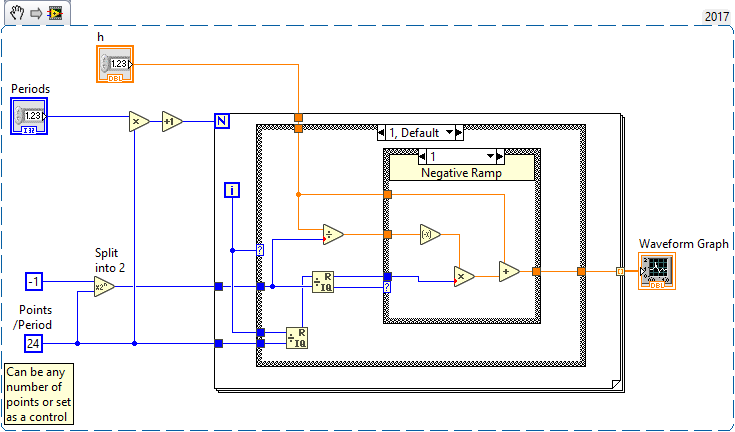This screenshot has width=735, height=432.
Task: Click the orange output tunnel on the inner case
Action: click(536, 271)
